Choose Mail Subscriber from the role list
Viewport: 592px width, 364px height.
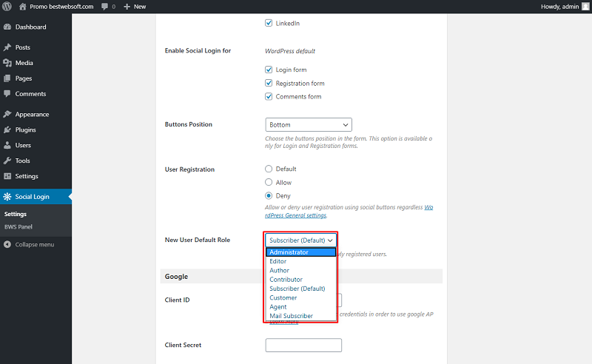[300, 316]
